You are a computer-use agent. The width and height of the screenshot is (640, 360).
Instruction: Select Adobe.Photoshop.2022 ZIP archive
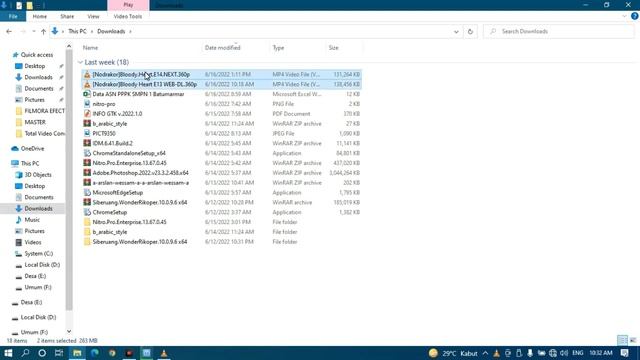[x=140, y=173]
